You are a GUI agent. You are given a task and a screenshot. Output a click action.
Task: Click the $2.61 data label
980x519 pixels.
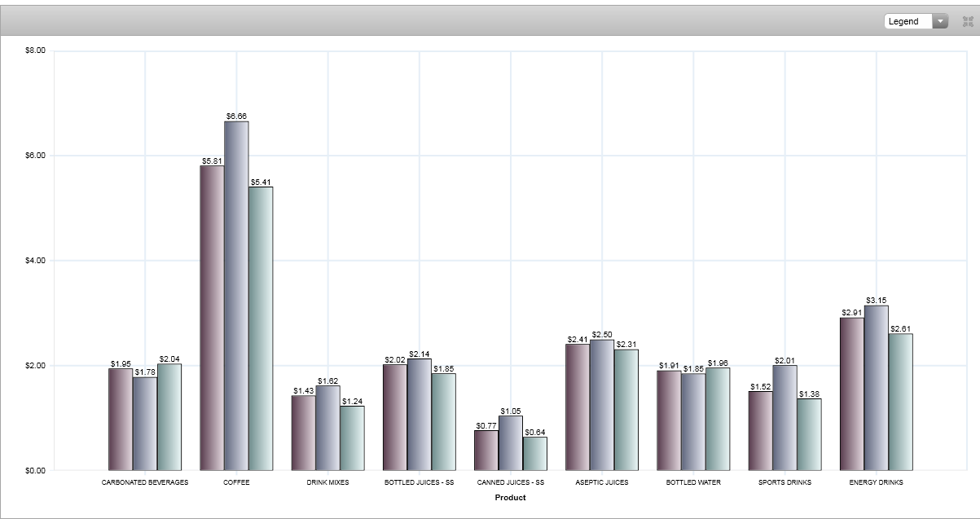(x=900, y=328)
